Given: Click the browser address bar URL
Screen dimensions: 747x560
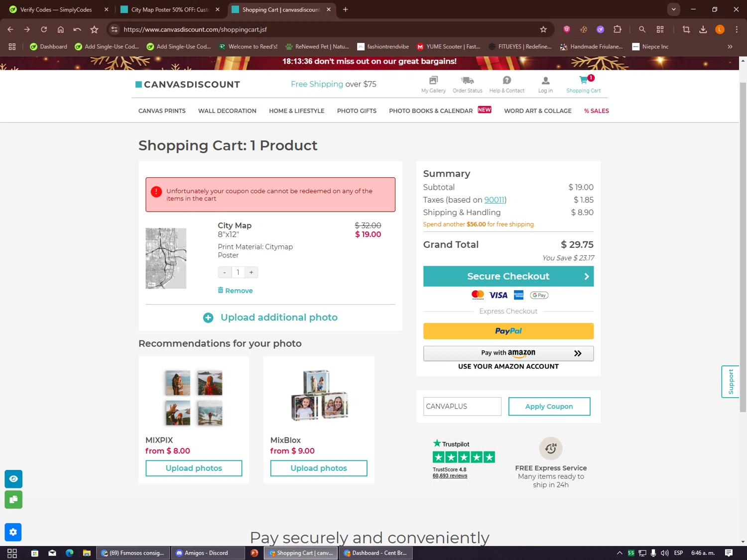Looking at the screenshot, I should tap(195, 29).
